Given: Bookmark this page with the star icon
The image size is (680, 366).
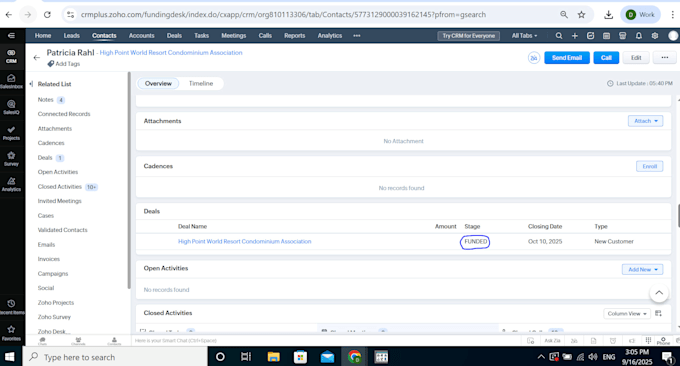Looking at the screenshot, I should tap(581, 14).
